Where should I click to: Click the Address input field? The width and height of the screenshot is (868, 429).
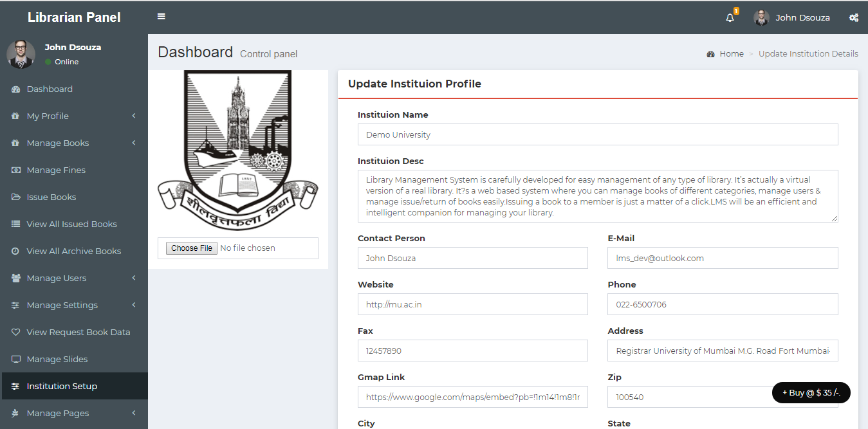[x=723, y=351]
